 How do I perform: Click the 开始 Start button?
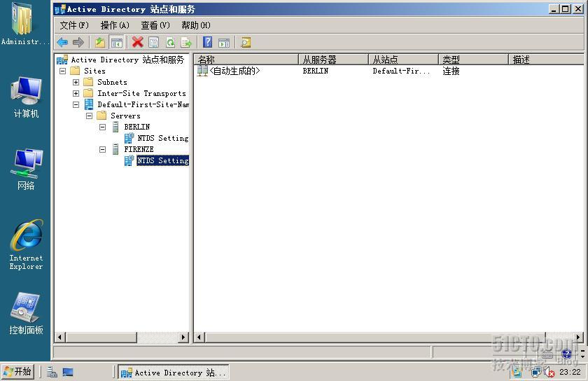[17, 372]
